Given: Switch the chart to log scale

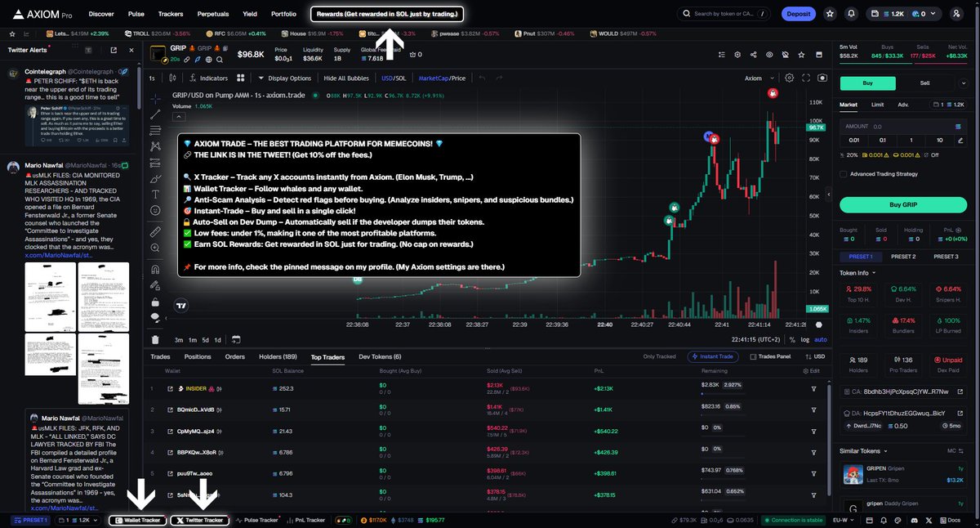Looking at the screenshot, I should pyautogui.click(x=805, y=339).
